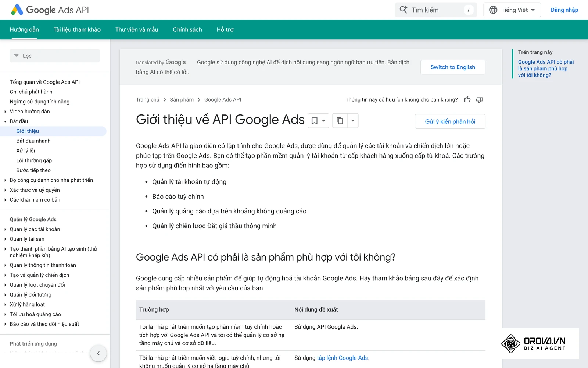The image size is (588, 368).
Task: Focus the Tìm kiếm search field
Action: pyautogui.click(x=436, y=10)
